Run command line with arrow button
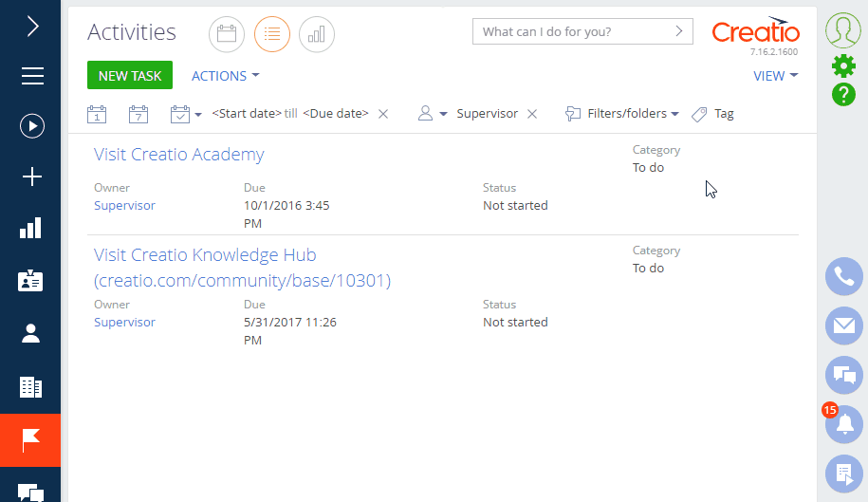The width and height of the screenshot is (868, 502). [679, 31]
